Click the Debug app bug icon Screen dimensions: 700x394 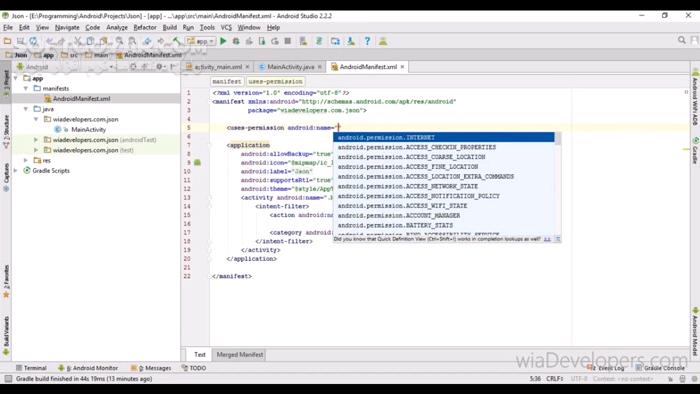coord(236,41)
